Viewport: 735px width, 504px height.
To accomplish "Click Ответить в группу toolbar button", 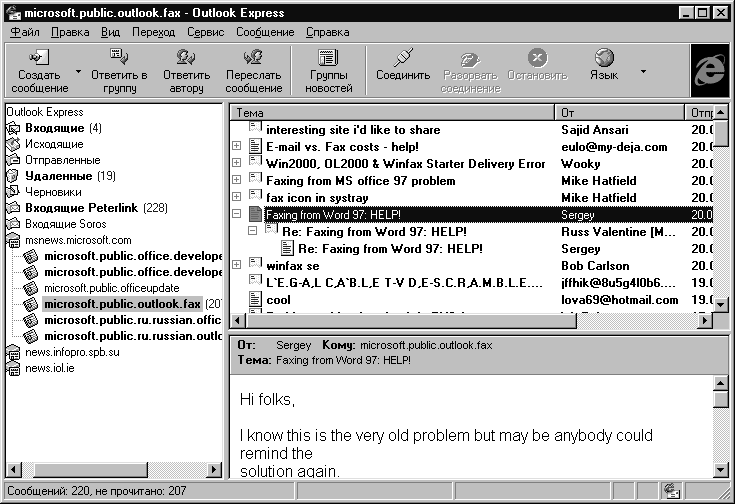I will point(119,71).
